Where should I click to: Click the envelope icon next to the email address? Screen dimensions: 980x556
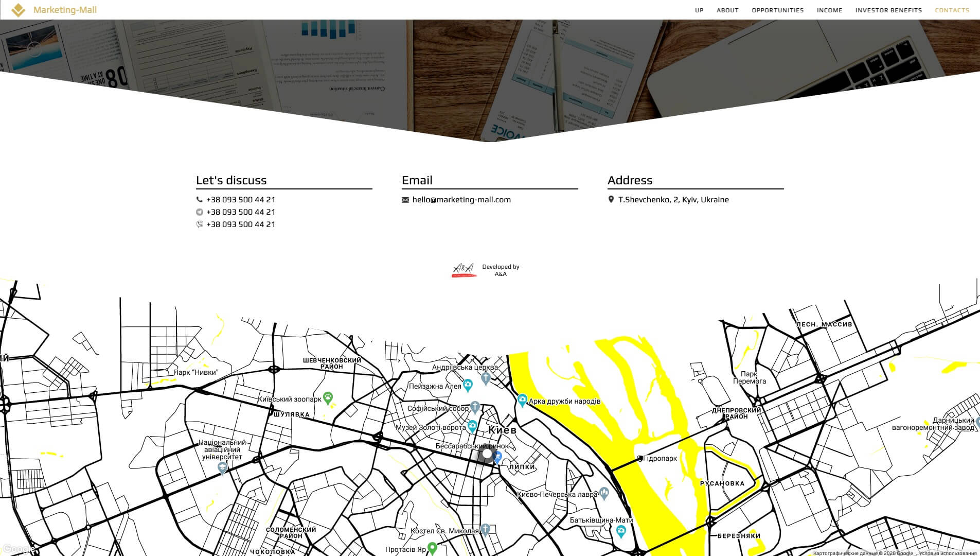click(x=405, y=200)
